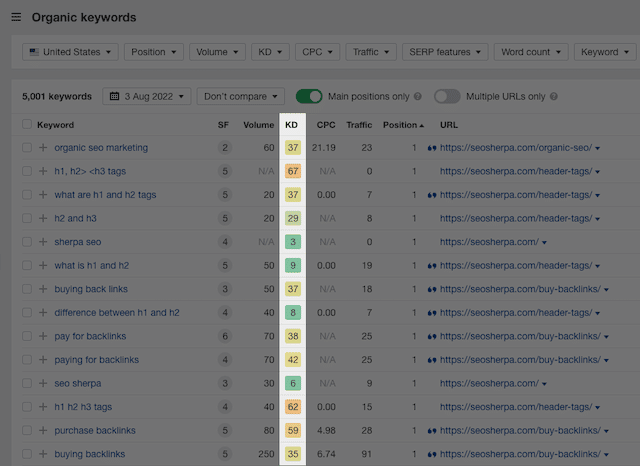
Task: Check the select-all checkbox beside Keyword header
Action: [27, 124]
